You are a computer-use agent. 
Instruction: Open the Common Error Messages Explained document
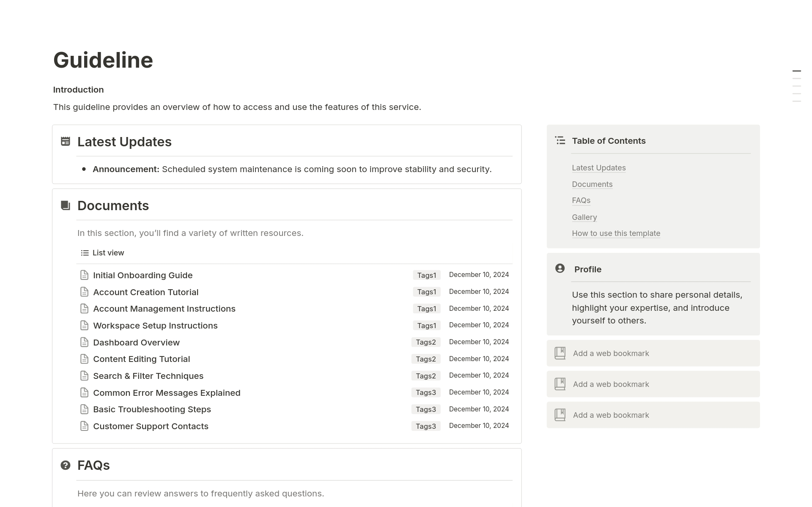coord(167,392)
